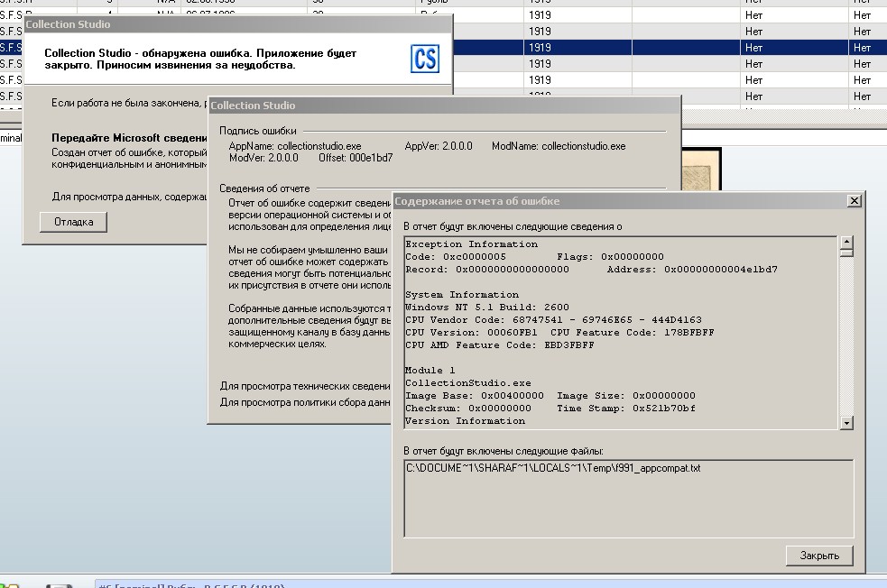
Task: Click the "Code: 0xc0000005" exception text
Action: [456, 257]
